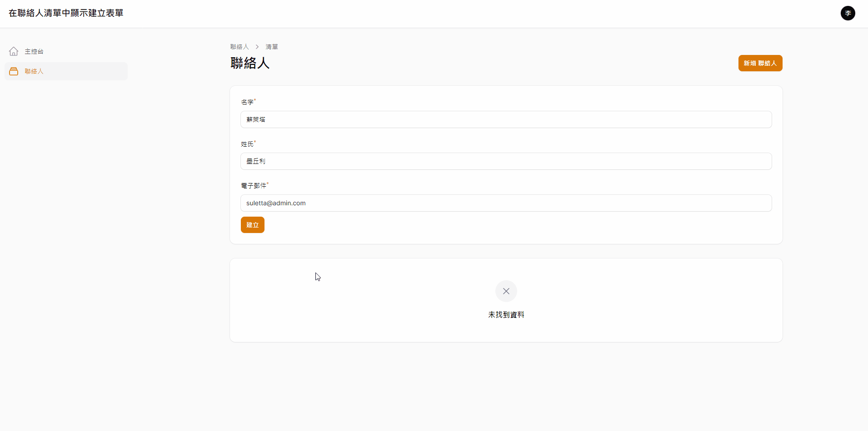
Task: Select 主控台 in the sidebar
Action: tap(33, 51)
